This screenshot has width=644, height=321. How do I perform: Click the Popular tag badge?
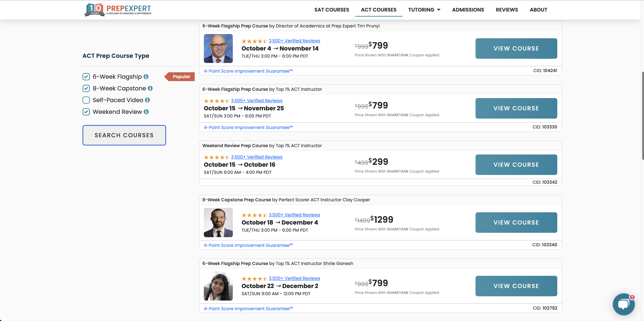click(181, 77)
